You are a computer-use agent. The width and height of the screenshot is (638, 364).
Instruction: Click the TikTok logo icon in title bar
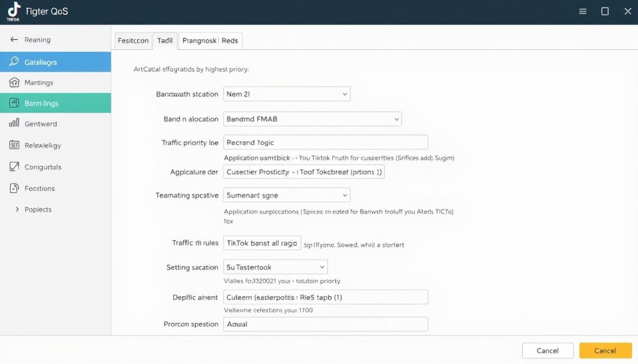click(x=14, y=11)
